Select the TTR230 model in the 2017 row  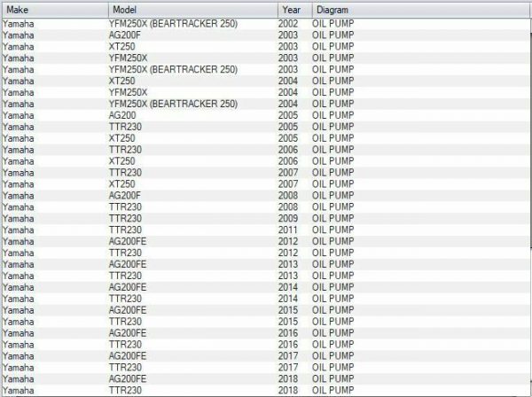tap(125, 368)
